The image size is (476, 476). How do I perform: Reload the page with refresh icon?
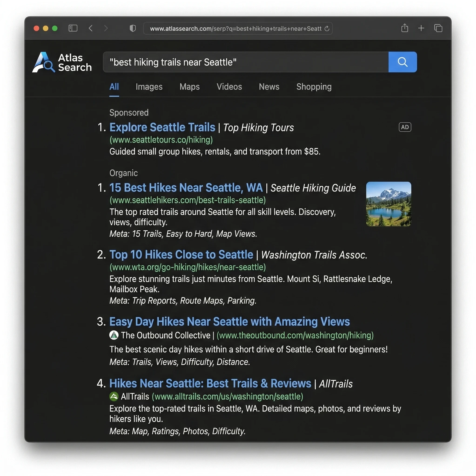coord(327,29)
